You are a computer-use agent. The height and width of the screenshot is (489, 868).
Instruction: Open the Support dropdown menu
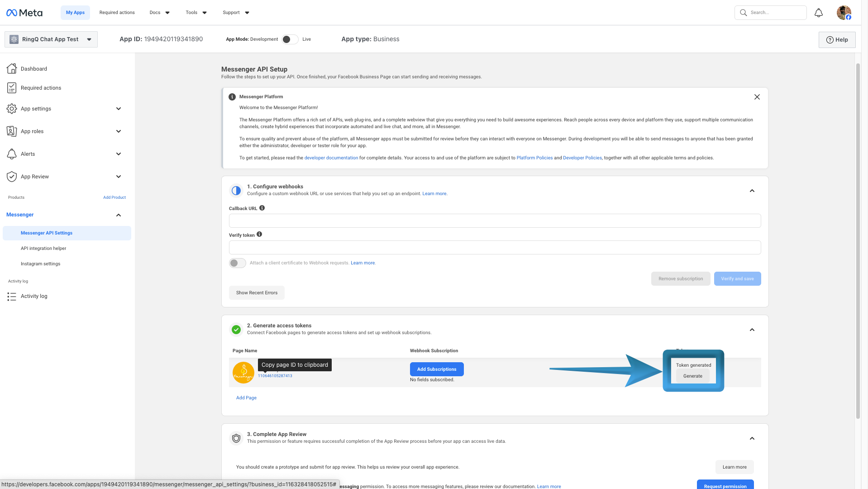tap(236, 13)
